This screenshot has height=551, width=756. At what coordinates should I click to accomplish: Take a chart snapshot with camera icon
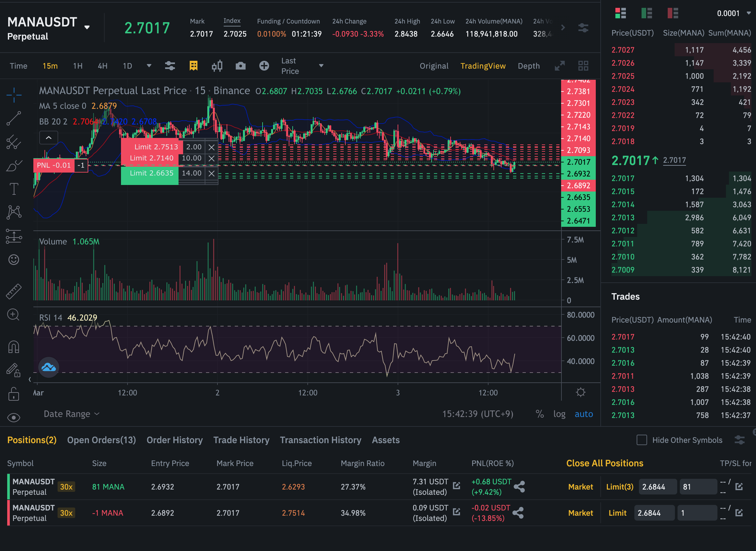point(240,66)
